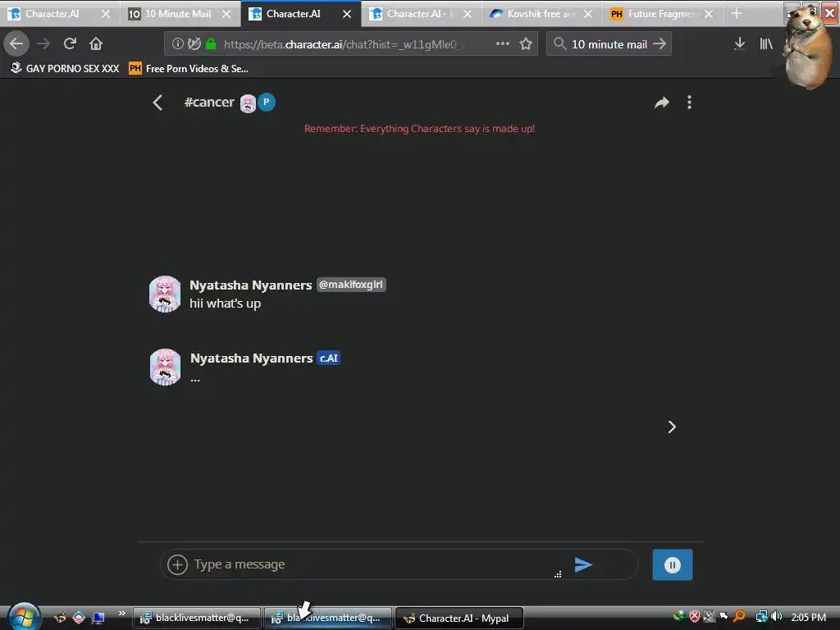
Task: Click 'Remember: Everything Characters say is made up!' notice
Action: (x=419, y=129)
